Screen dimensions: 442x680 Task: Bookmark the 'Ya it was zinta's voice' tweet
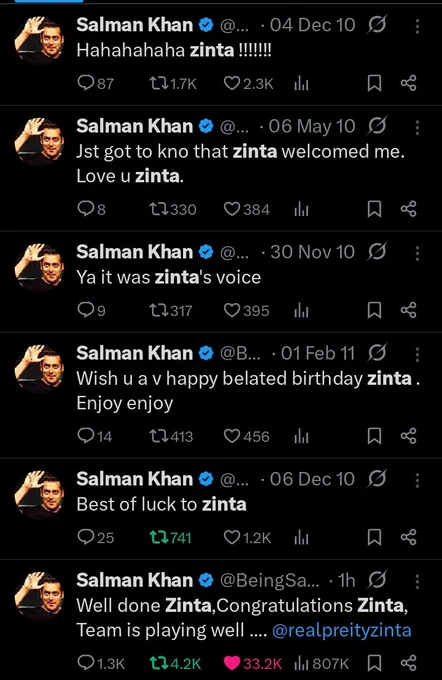[x=374, y=311]
